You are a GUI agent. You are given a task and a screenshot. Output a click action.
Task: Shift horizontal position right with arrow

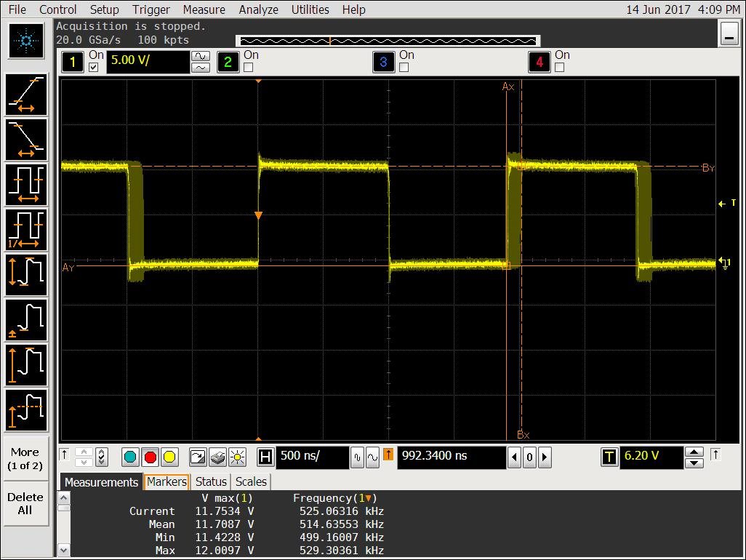(x=545, y=457)
